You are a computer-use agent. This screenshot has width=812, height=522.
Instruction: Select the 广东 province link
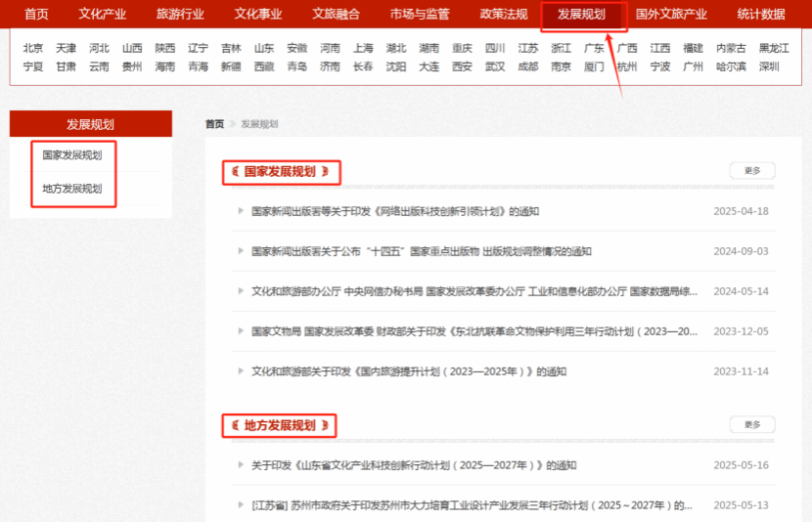point(594,48)
